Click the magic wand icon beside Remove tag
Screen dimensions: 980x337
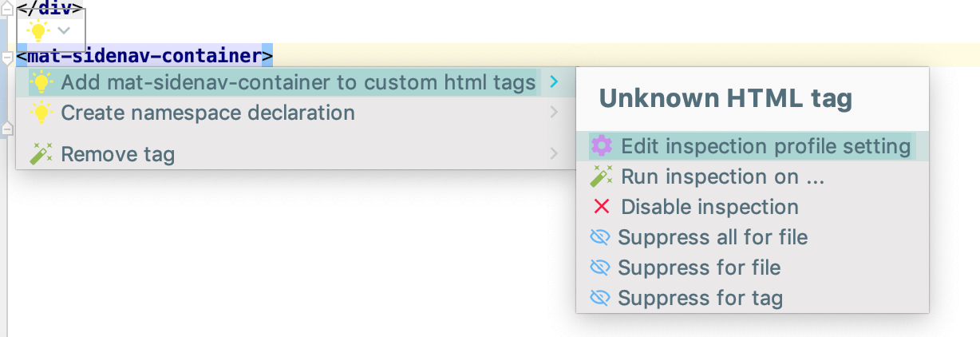pos(41,153)
